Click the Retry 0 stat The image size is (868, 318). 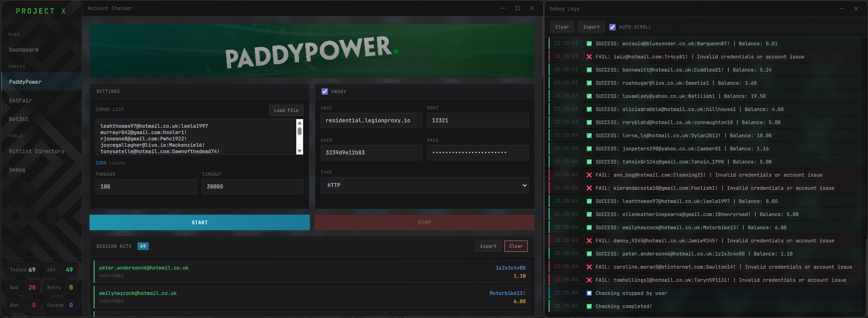60,288
